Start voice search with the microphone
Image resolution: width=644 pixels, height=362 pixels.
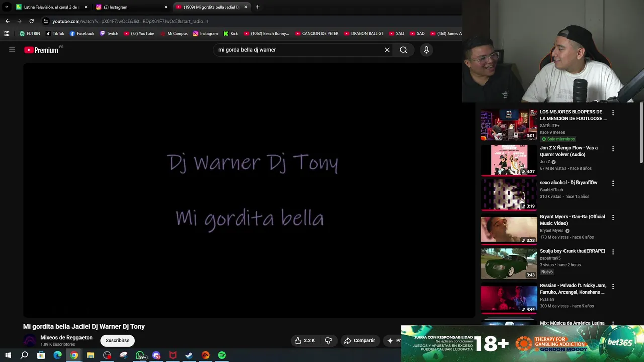426,50
